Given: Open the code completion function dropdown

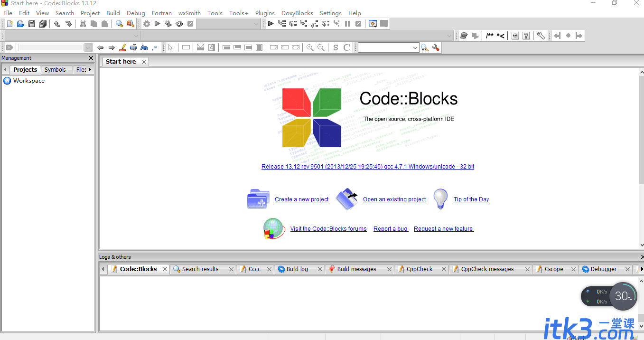Looking at the screenshot, I should [297, 36].
